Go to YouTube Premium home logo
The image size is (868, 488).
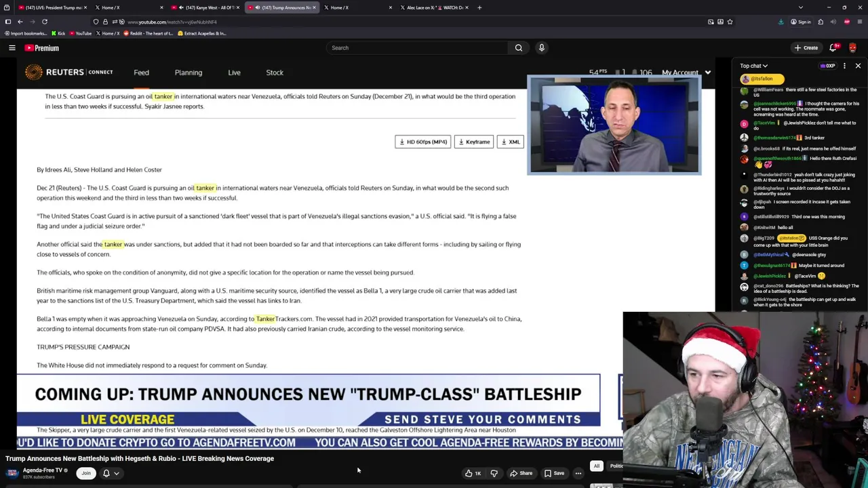[x=42, y=48]
